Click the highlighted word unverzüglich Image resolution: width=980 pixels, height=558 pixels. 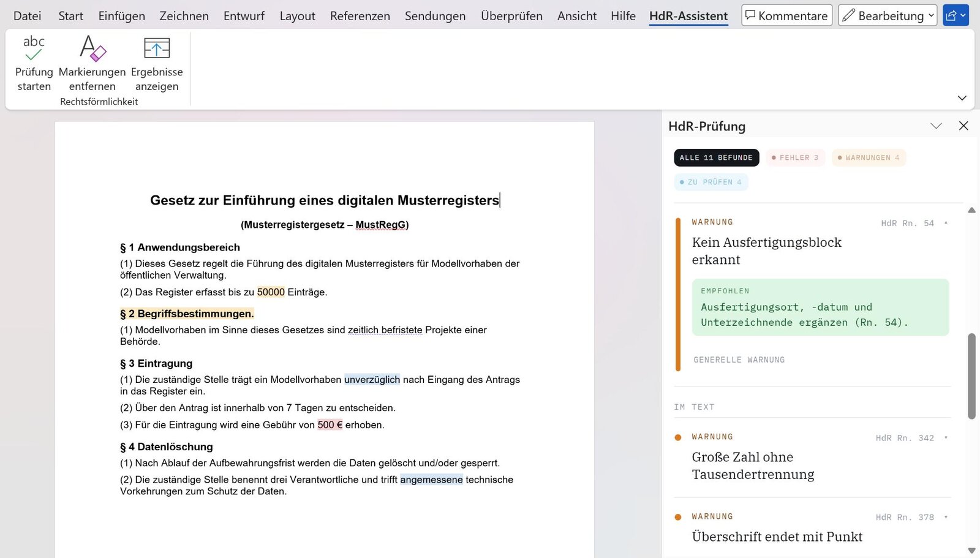(x=372, y=380)
